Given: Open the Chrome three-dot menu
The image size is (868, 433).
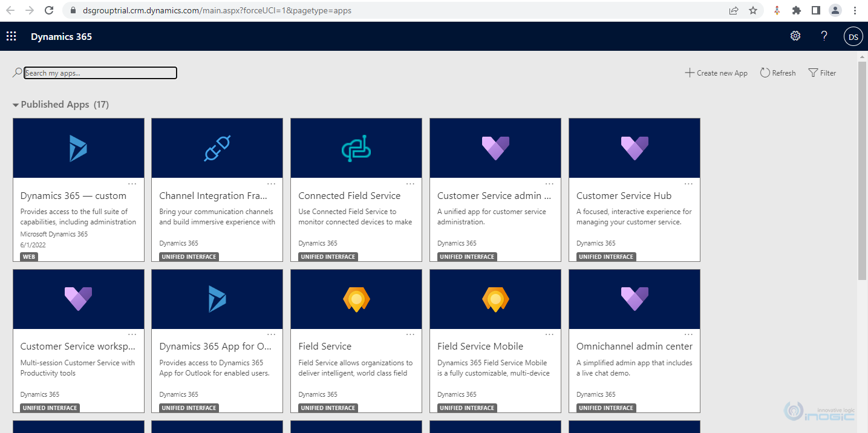Looking at the screenshot, I should [855, 10].
